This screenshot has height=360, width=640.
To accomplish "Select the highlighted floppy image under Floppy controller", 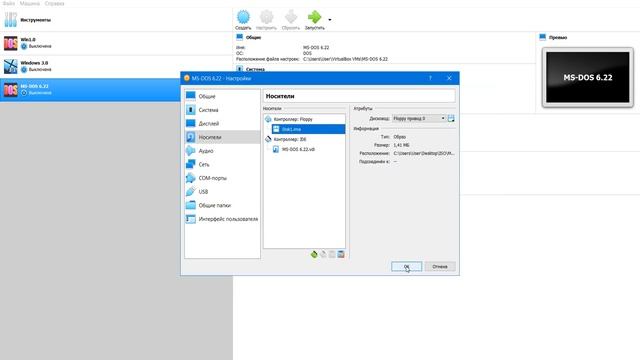I will pyautogui.click(x=308, y=129).
